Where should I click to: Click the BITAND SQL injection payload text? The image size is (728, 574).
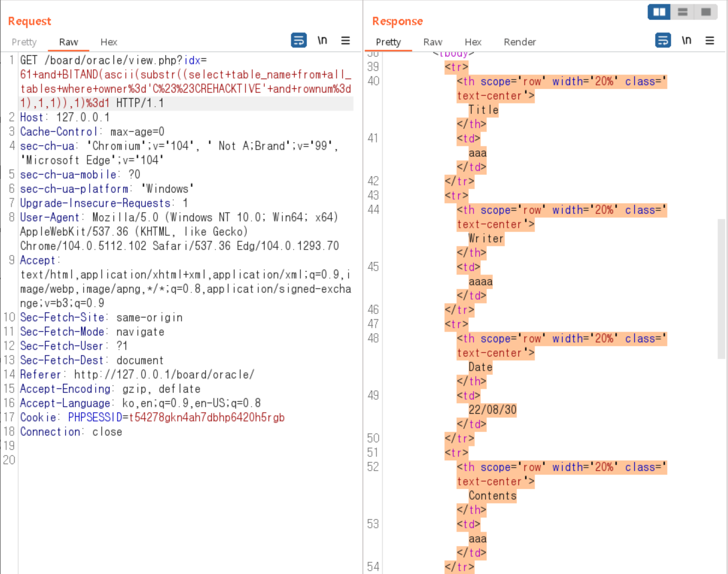(186, 89)
